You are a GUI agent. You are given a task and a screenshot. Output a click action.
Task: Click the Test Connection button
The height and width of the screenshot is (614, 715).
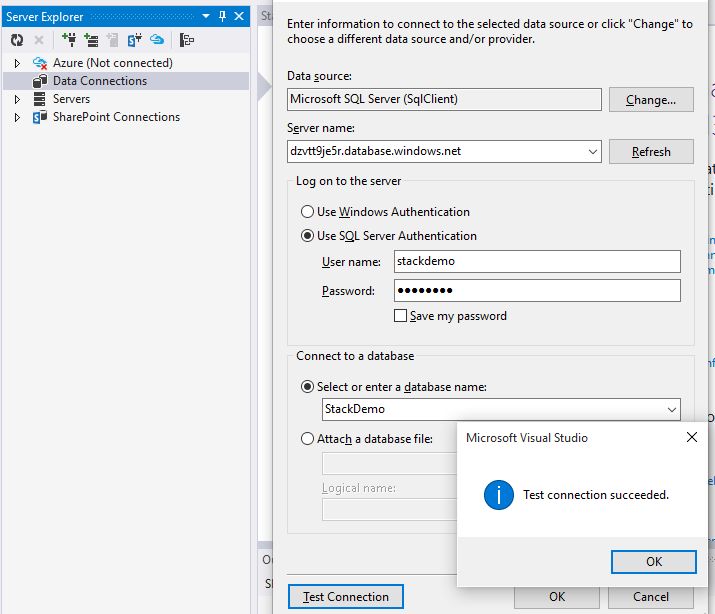pyautogui.click(x=346, y=597)
